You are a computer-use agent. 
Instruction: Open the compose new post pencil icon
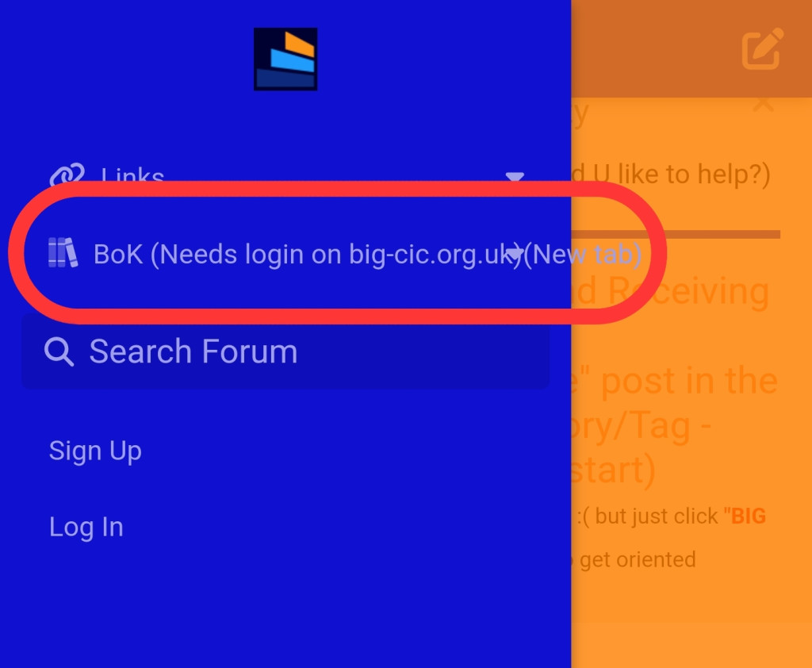(x=762, y=49)
